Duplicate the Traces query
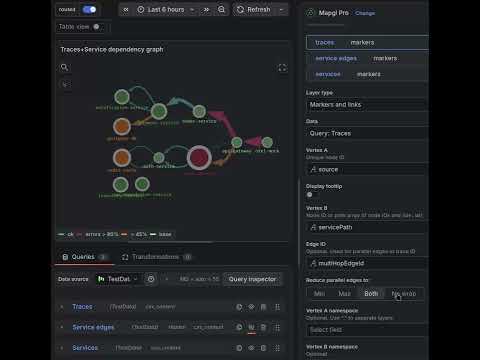This screenshot has width=480, height=360. (x=239, y=307)
